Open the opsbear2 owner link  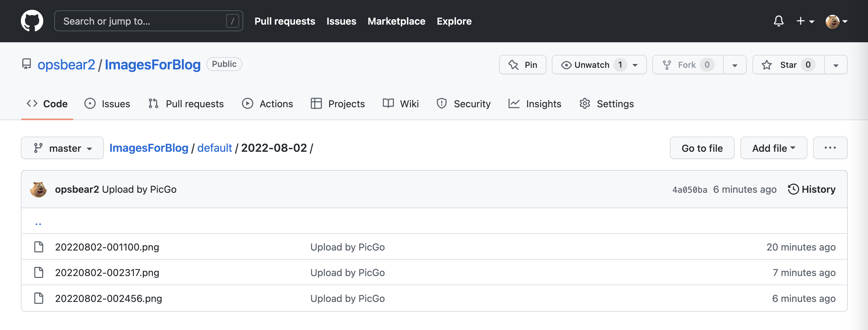(66, 64)
